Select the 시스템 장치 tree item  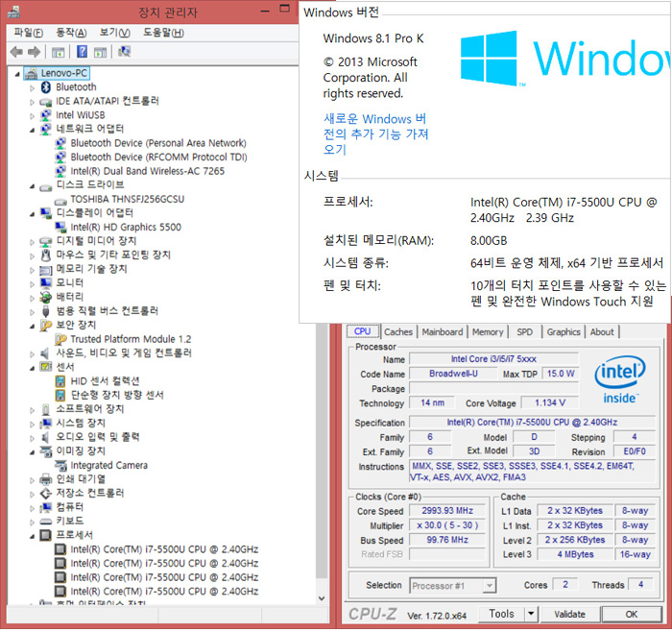coord(81,424)
